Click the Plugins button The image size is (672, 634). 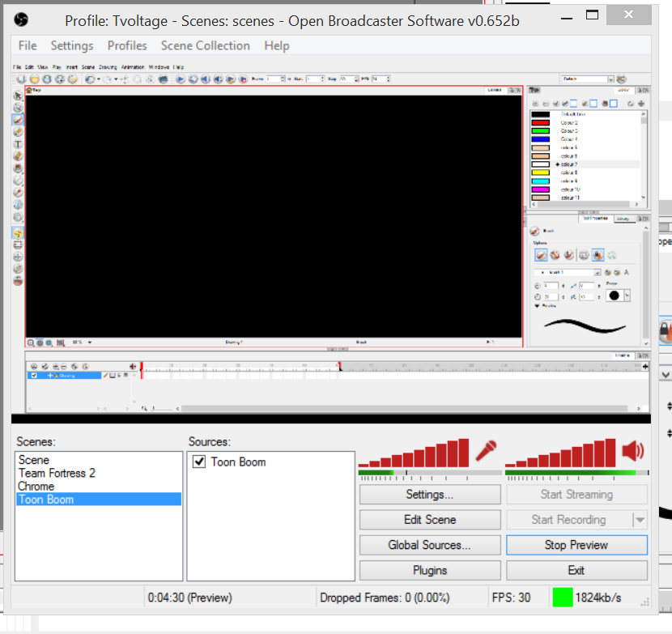tap(430, 571)
